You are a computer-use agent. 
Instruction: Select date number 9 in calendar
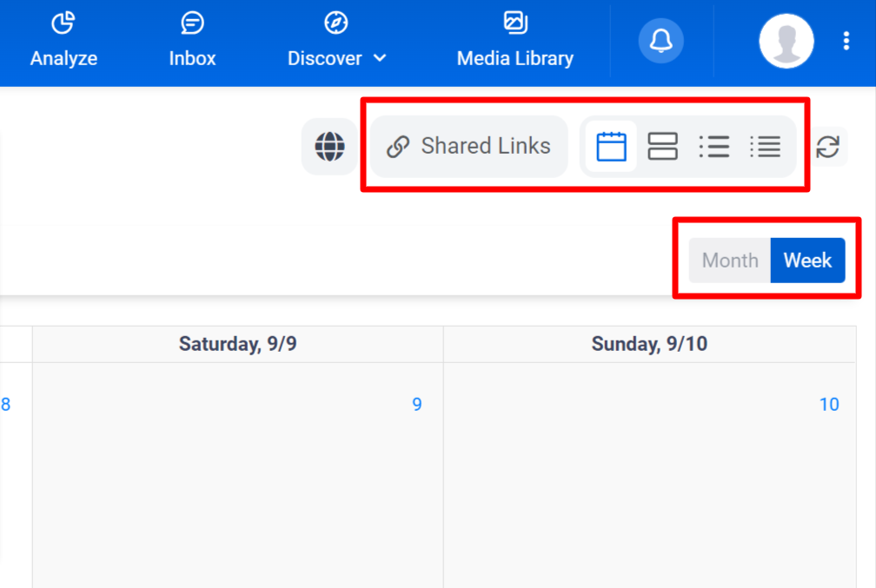pos(417,404)
